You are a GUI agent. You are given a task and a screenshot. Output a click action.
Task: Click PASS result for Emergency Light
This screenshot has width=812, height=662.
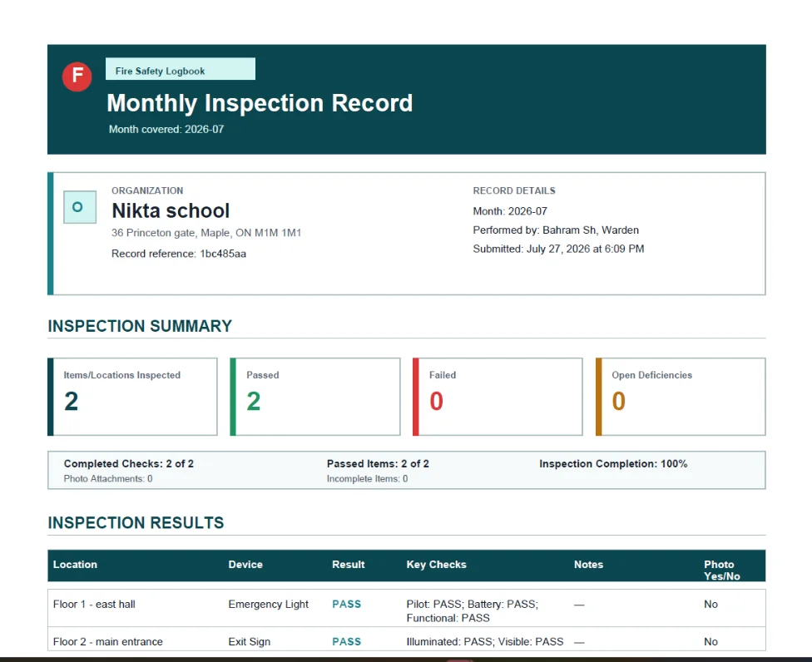pyautogui.click(x=346, y=604)
